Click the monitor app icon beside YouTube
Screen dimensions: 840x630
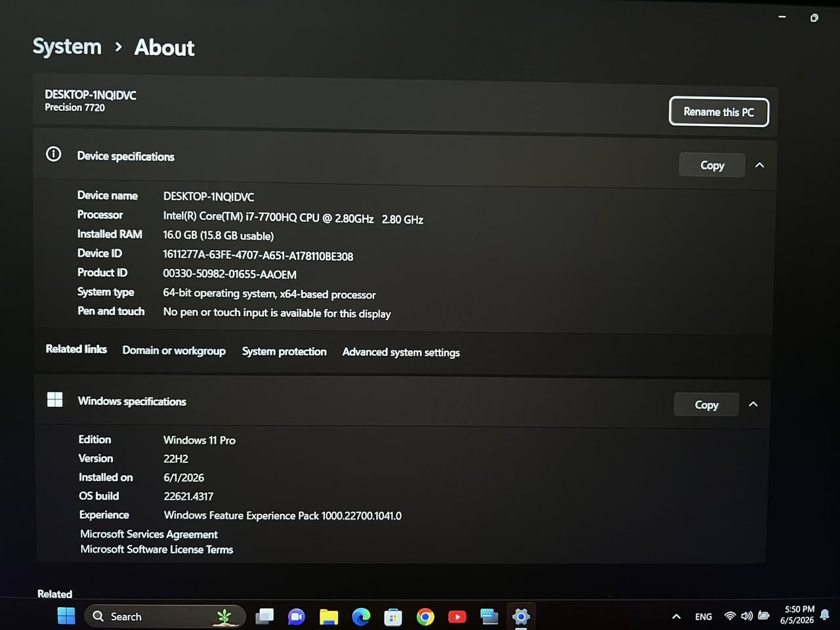[489, 616]
